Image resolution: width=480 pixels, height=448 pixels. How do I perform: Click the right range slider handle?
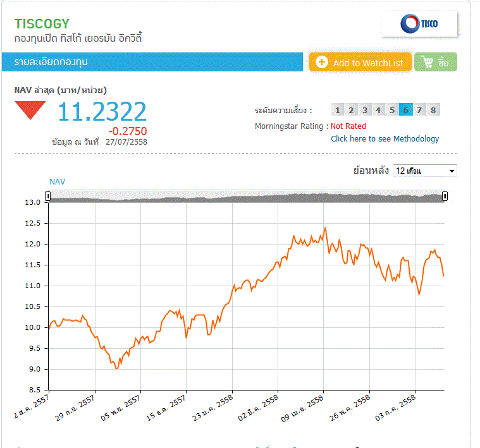pos(445,196)
